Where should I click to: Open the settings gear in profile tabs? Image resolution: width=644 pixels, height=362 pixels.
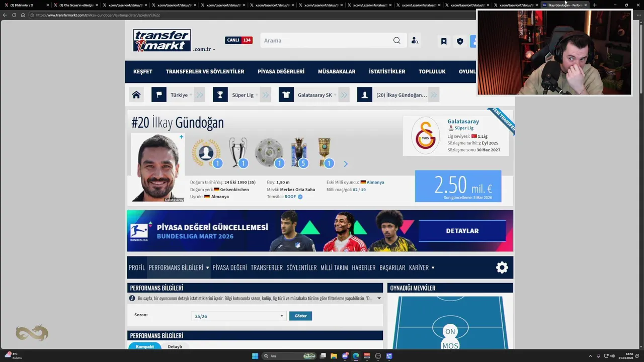(502, 267)
